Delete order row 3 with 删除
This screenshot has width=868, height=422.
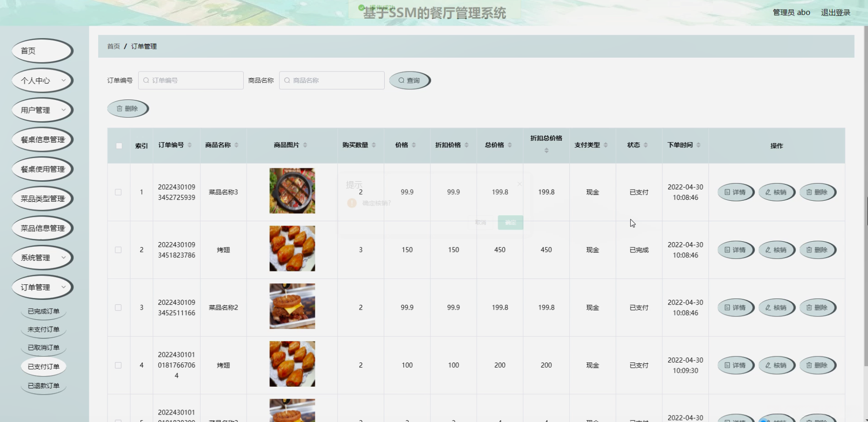click(x=817, y=308)
